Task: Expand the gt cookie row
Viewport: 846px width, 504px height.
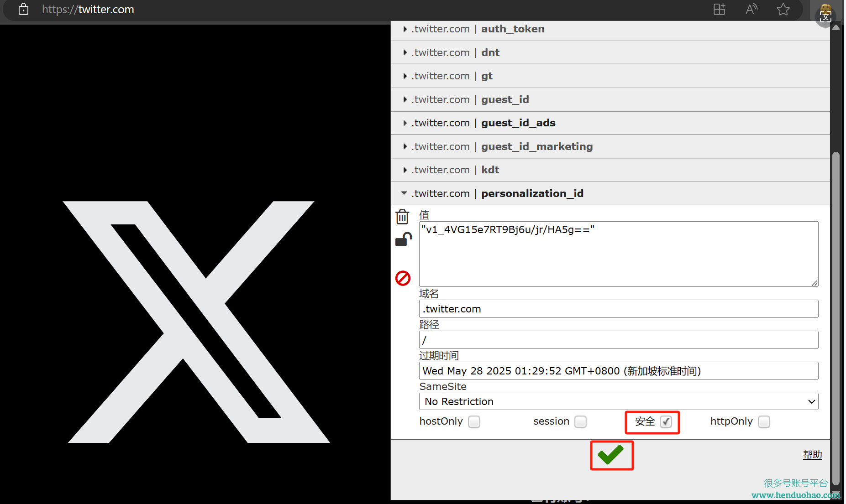Action: pos(610,76)
